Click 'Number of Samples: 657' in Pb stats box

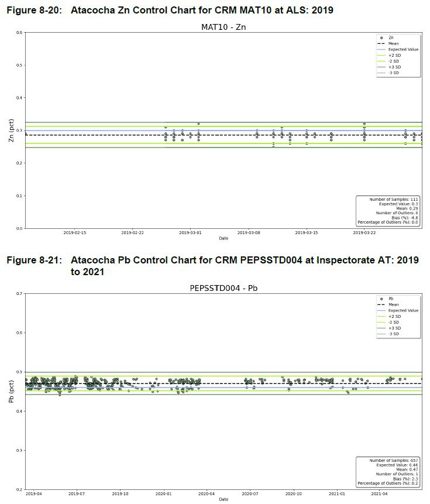pyautogui.click(x=393, y=460)
